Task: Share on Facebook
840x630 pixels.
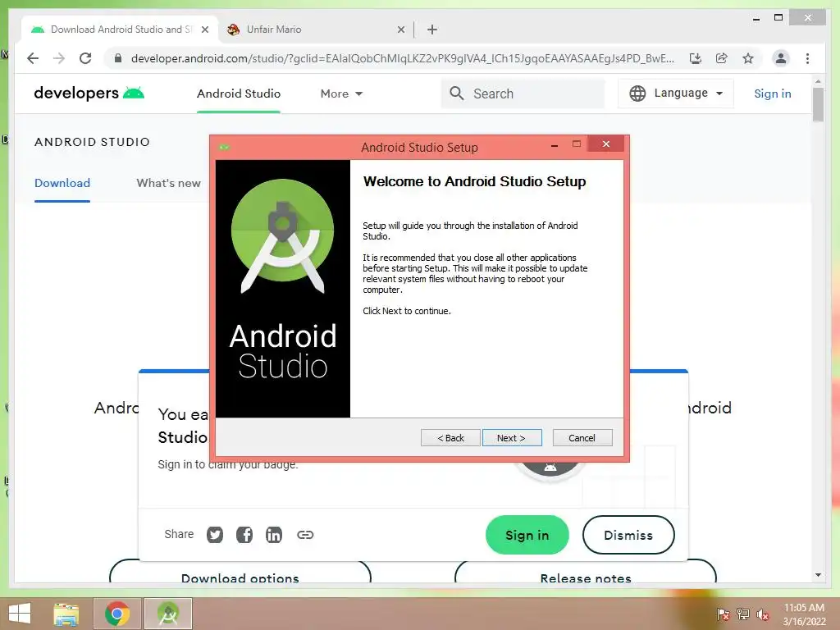Action: coord(244,535)
